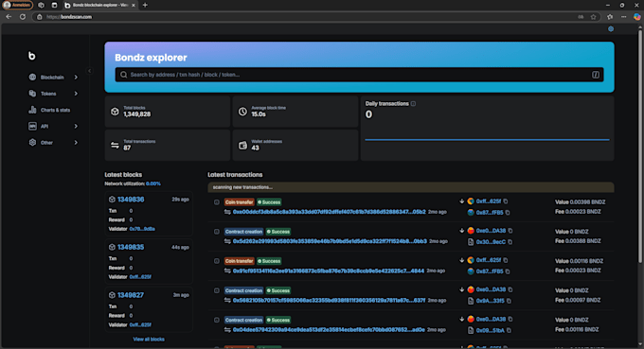
Task: Click the daily transactions chart line
Action: 487,140
